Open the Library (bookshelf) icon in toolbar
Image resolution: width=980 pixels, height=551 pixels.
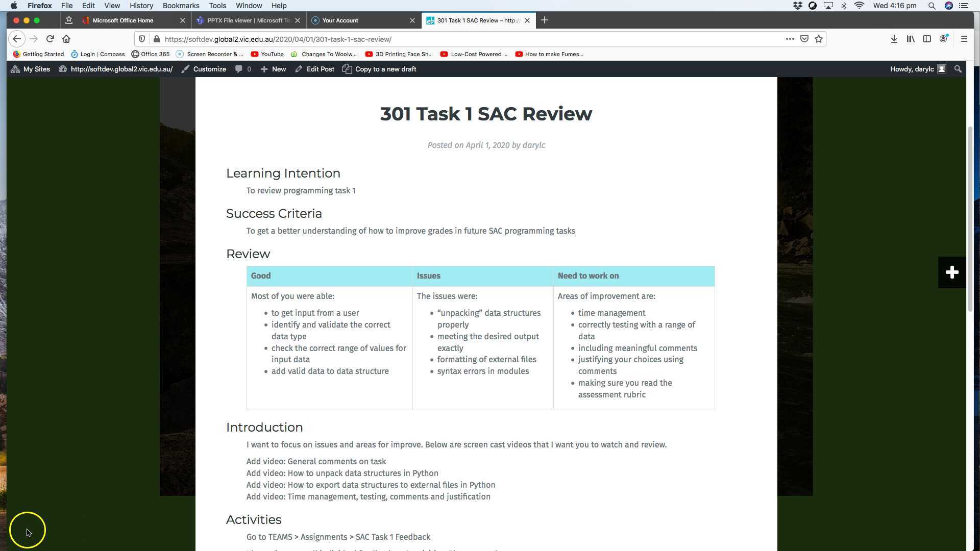coord(911,39)
